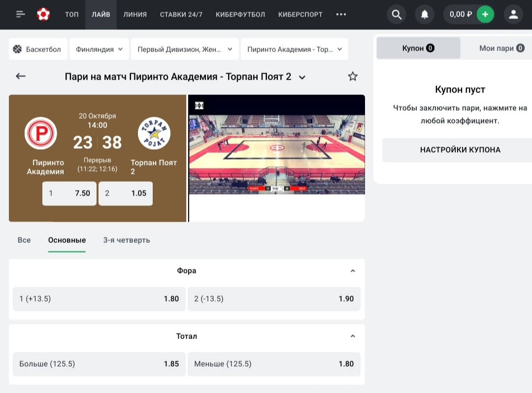
Task: Collapse the Тотал section
Action: point(352,336)
